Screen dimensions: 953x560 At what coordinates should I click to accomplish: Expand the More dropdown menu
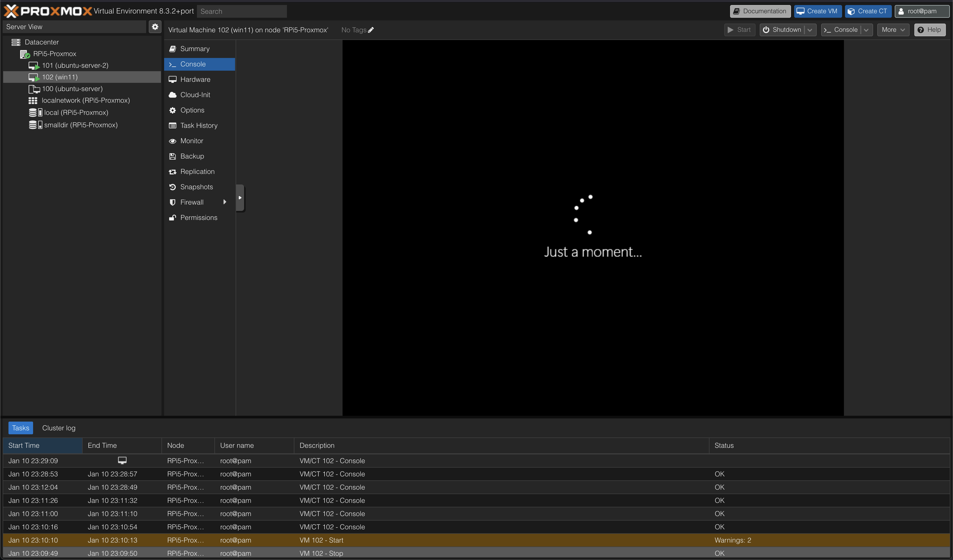(x=892, y=29)
